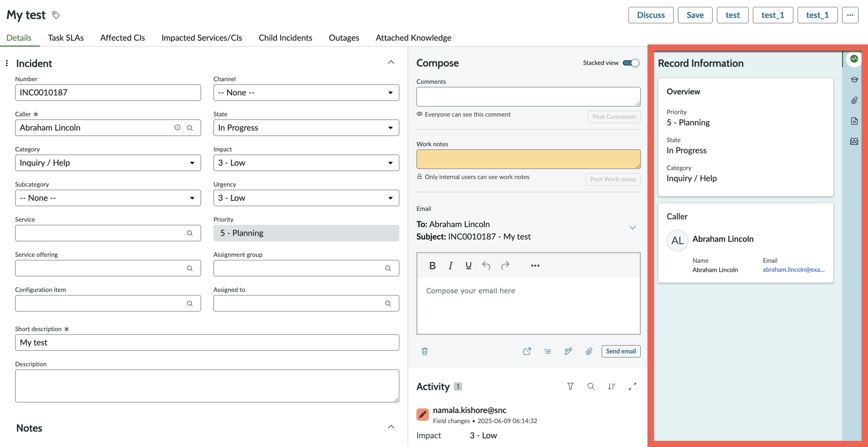This screenshot has width=868, height=447.
Task: Open the Category dropdown
Action: coord(108,163)
